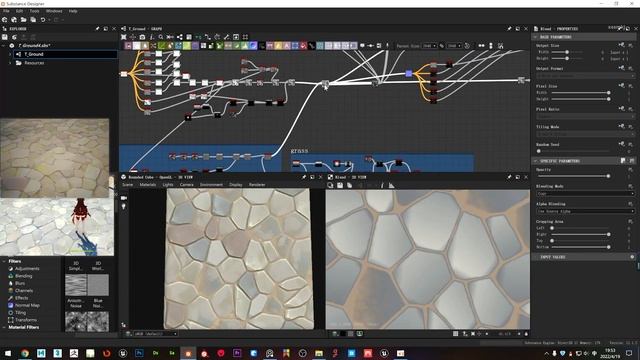Click the light bulb icon in 3D view
The width and height of the screenshot is (640, 360).
coord(124,207)
